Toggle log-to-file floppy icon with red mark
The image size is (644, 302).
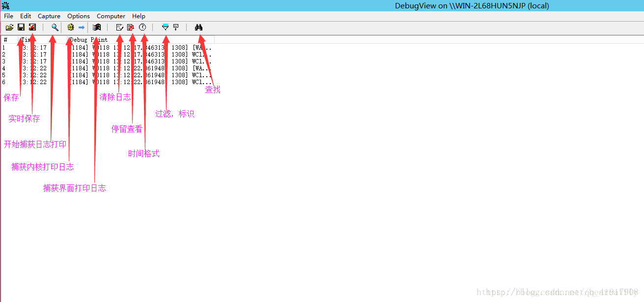click(x=32, y=28)
